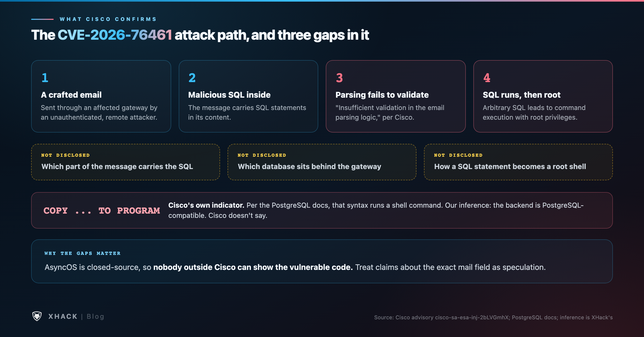Click the 'WHY THE GAPS MATTER' label
Screen dimensions: 644x337
(82, 253)
